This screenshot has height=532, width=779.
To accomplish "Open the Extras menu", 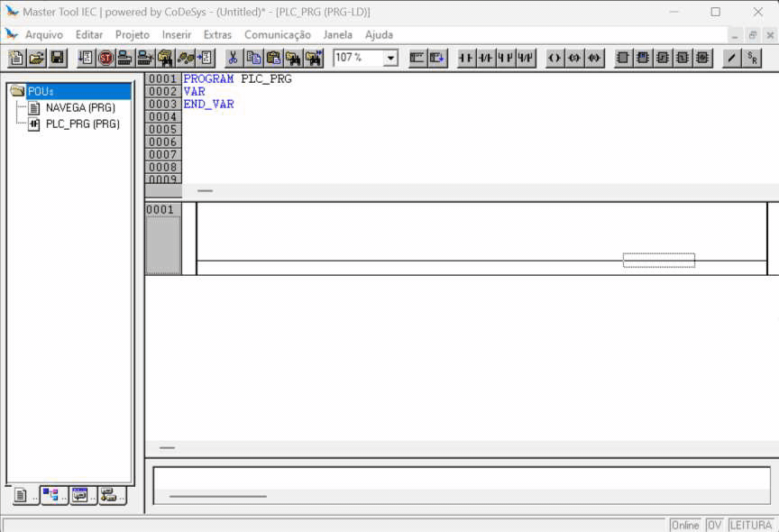I will coord(217,35).
